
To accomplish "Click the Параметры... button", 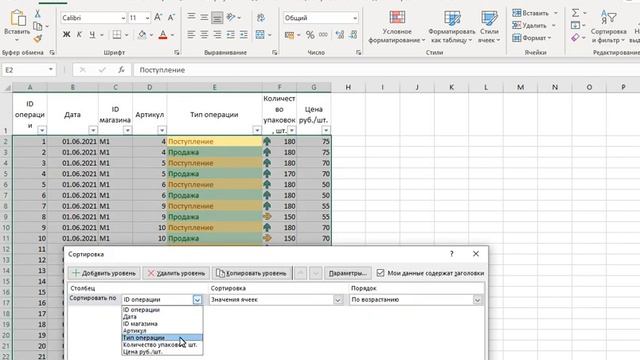I will tap(348, 273).
